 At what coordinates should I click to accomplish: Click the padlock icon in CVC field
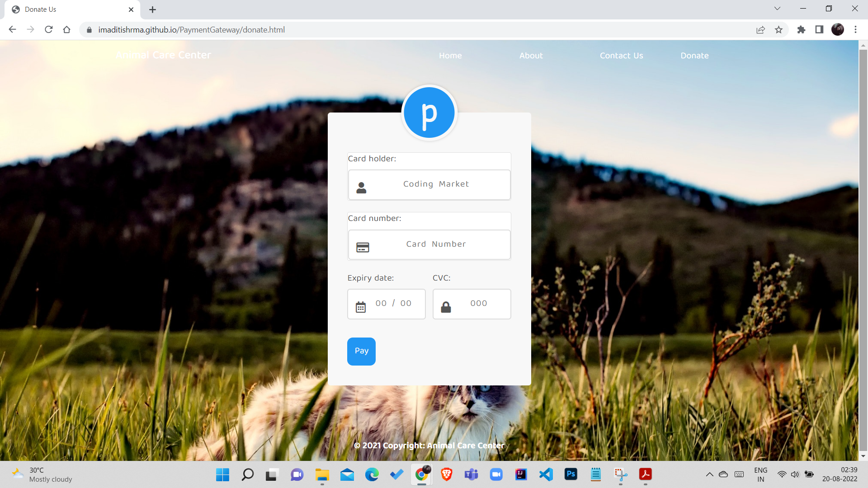click(446, 307)
